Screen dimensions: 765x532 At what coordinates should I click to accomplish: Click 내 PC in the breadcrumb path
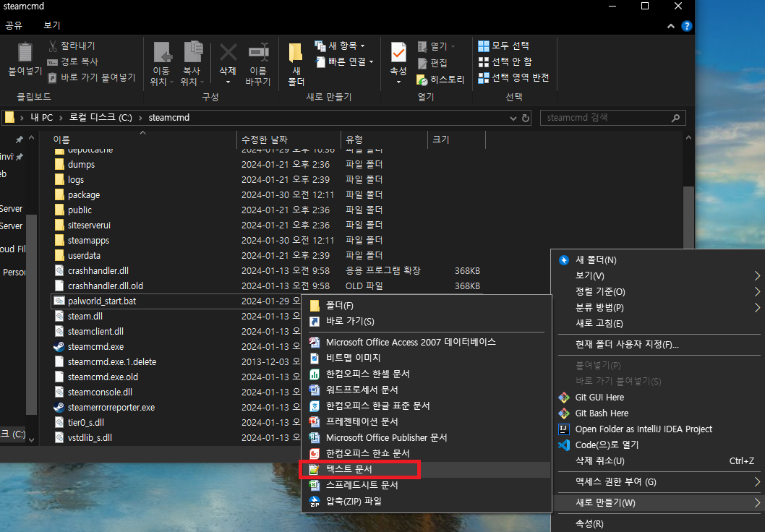(x=41, y=118)
